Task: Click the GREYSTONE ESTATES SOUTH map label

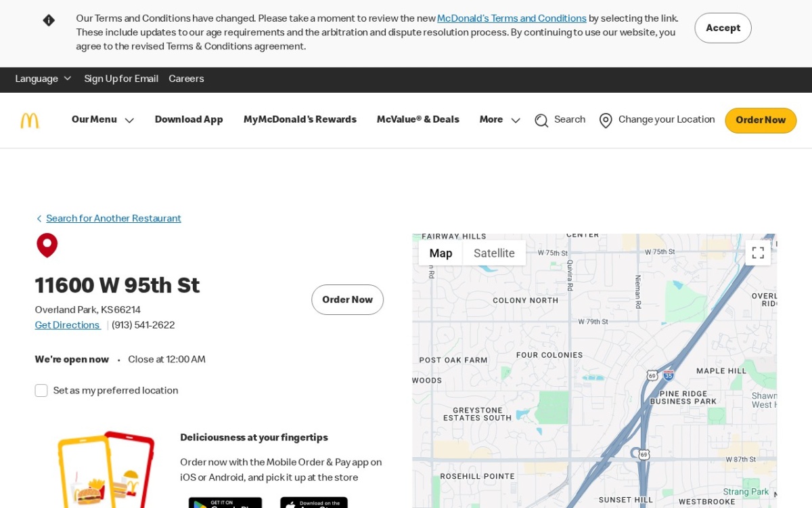Action: [478, 415]
